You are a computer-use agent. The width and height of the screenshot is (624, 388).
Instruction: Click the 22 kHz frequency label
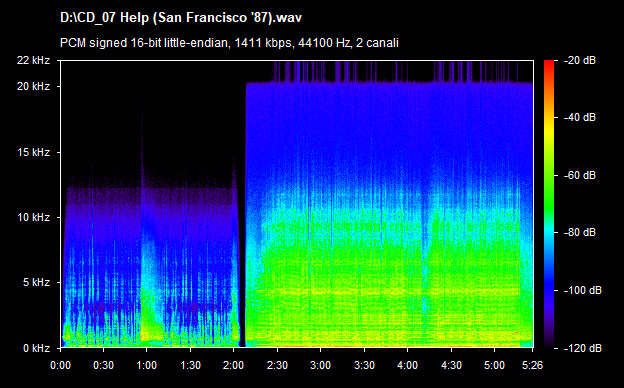tap(33, 60)
